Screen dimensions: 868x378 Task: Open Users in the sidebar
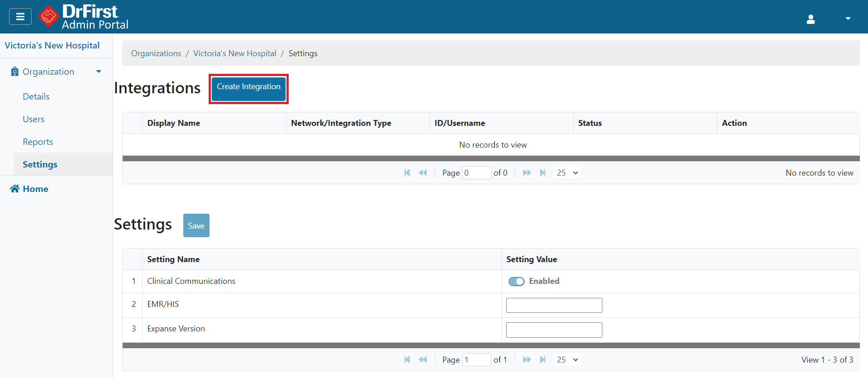(33, 119)
